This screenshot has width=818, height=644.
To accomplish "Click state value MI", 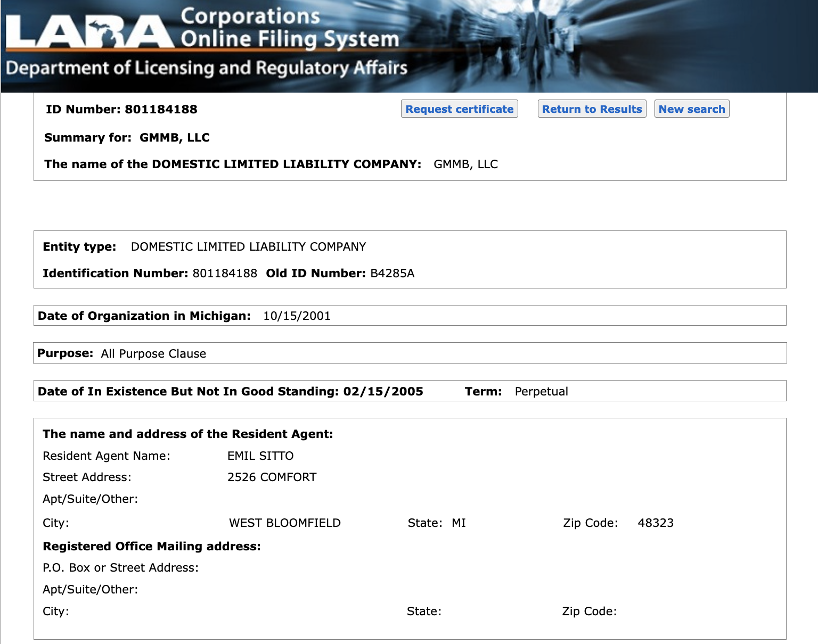I will pos(459,523).
